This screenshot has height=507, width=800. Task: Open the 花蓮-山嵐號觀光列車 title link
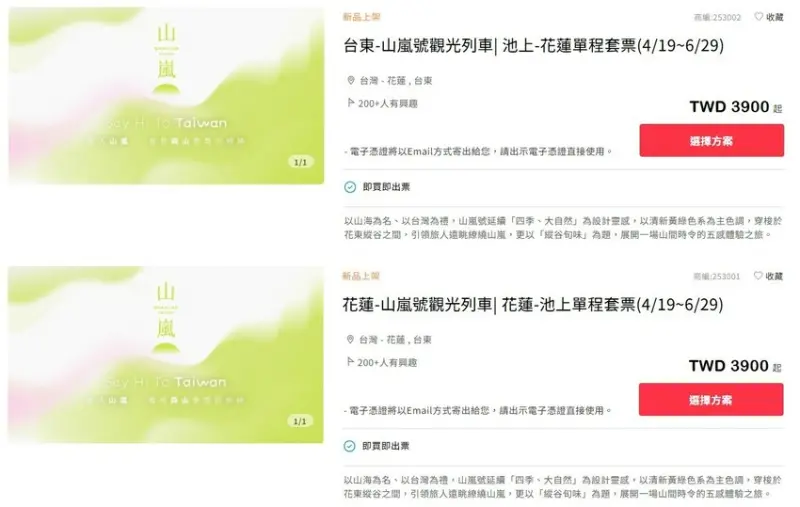pyautogui.click(x=533, y=305)
